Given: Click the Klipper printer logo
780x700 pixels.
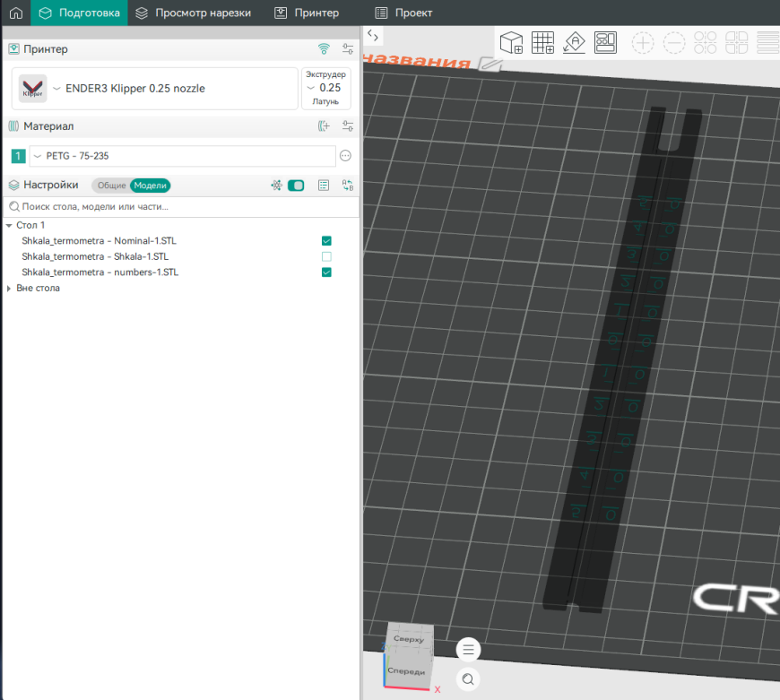Looking at the screenshot, I should (33, 89).
